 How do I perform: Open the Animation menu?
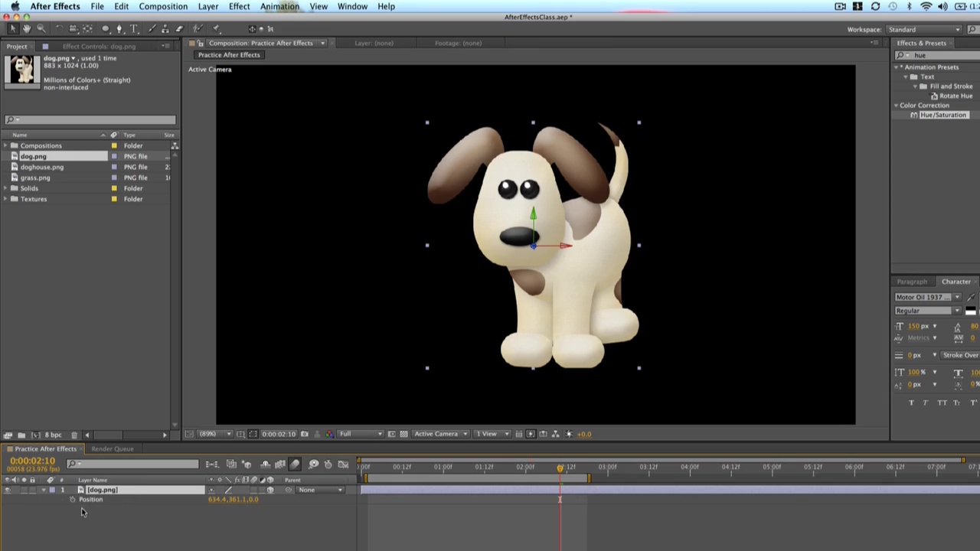click(x=279, y=6)
